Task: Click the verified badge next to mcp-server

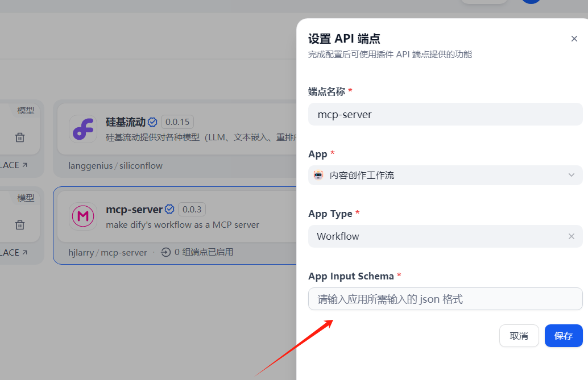Action: click(x=169, y=209)
